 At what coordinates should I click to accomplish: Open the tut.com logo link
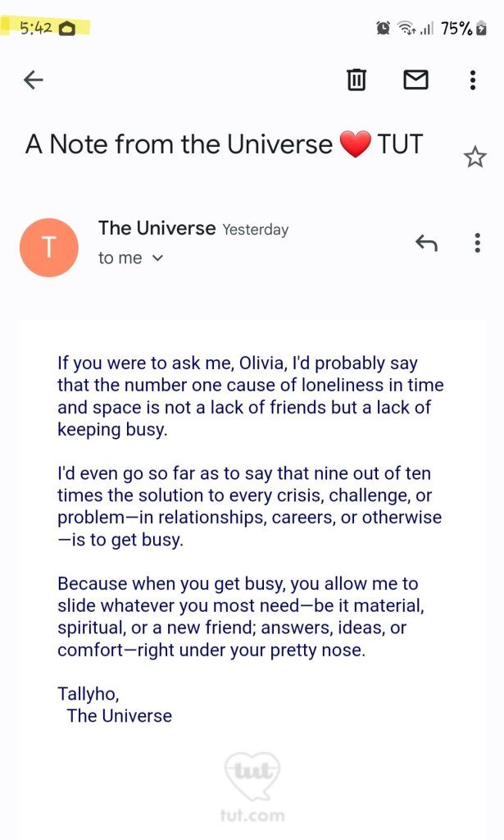tap(252, 787)
